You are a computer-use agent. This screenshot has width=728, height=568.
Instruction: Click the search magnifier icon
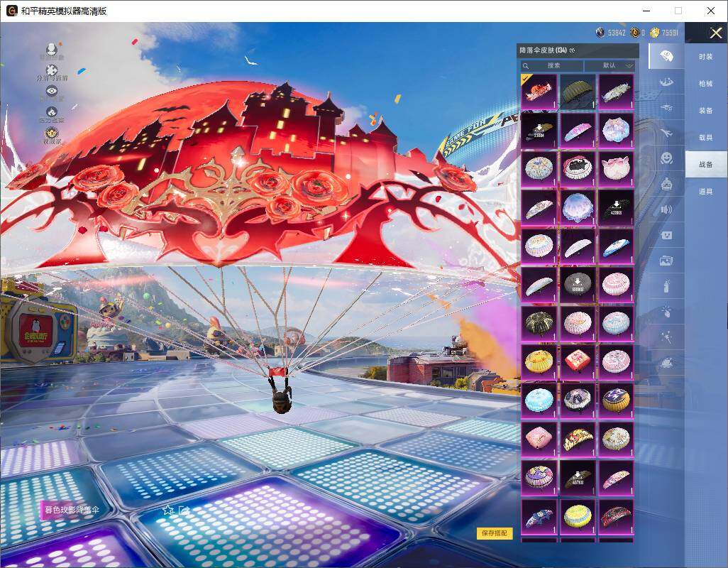(x=526, y=66)
